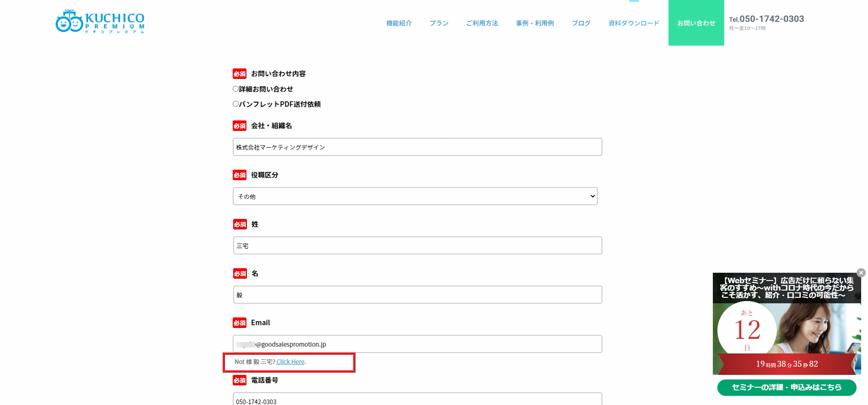868x405 pixels.
Task: Go to the プラン page
Action: tap(439, 23)
